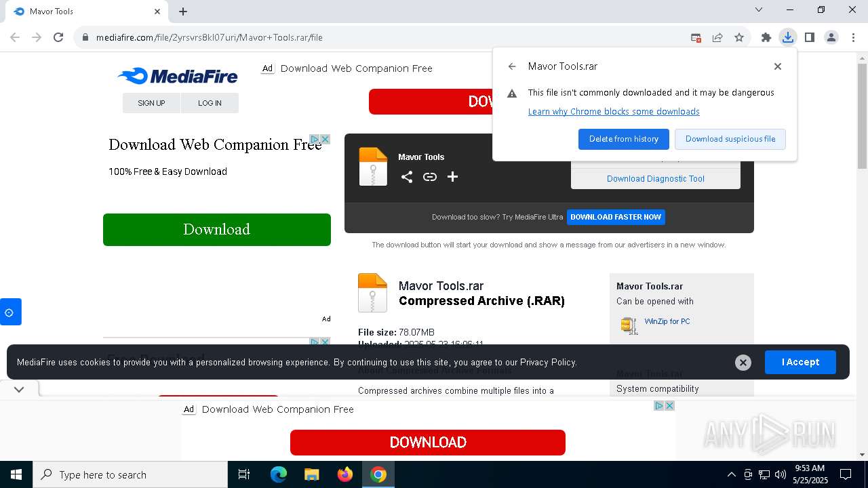
Task: Click the share icon under Mavor Tools
Action: 407,177
